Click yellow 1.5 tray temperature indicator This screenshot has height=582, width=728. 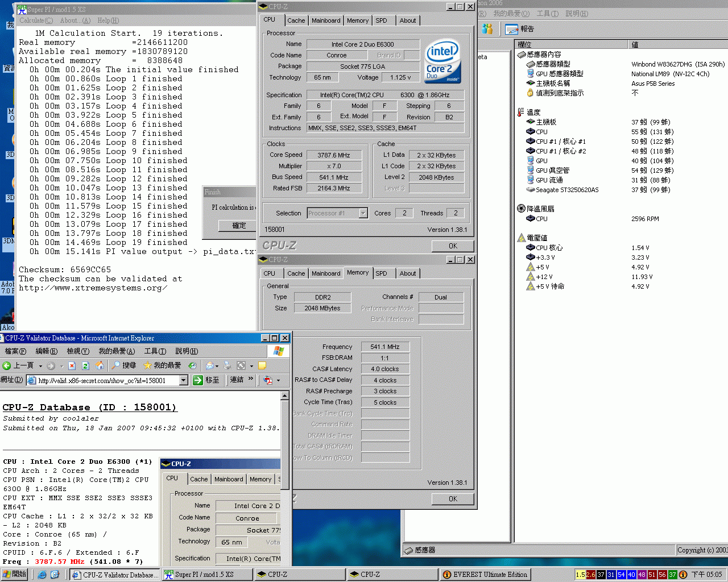(580, 575)
